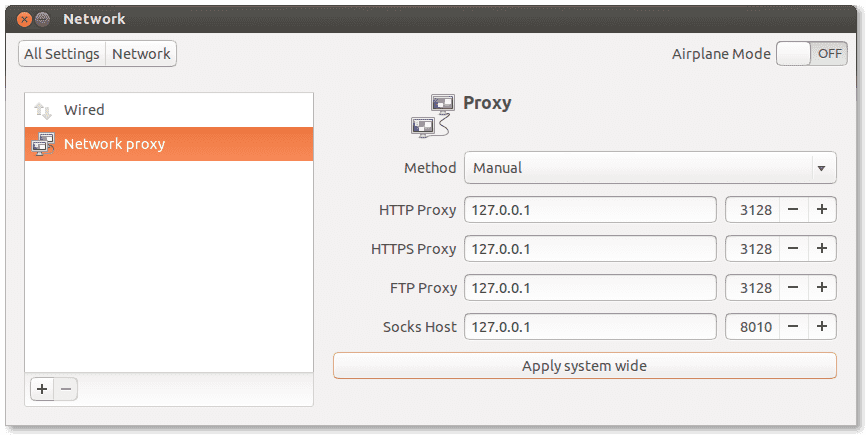
Task: Click the Network breadcrumb button
Action: [141, 54]
